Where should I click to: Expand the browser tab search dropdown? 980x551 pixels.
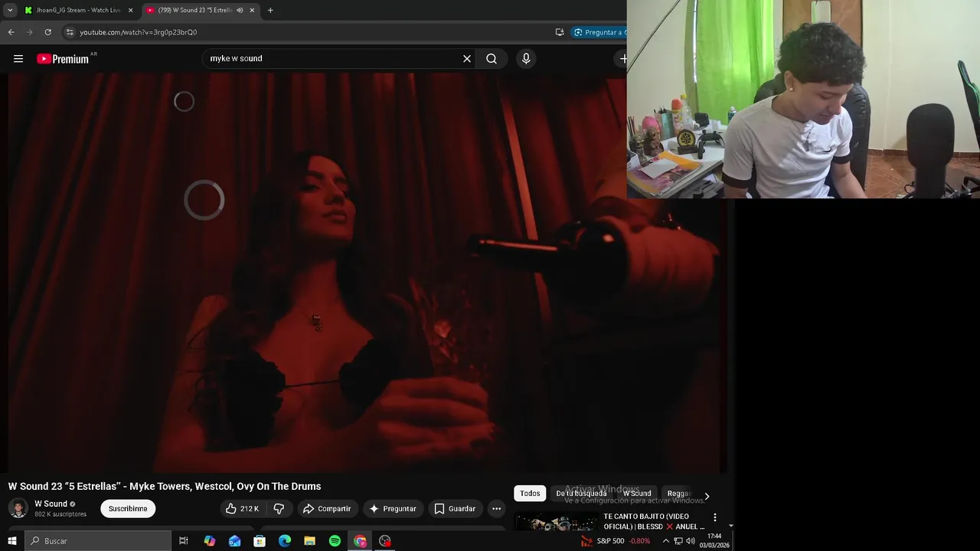[10, 10]
